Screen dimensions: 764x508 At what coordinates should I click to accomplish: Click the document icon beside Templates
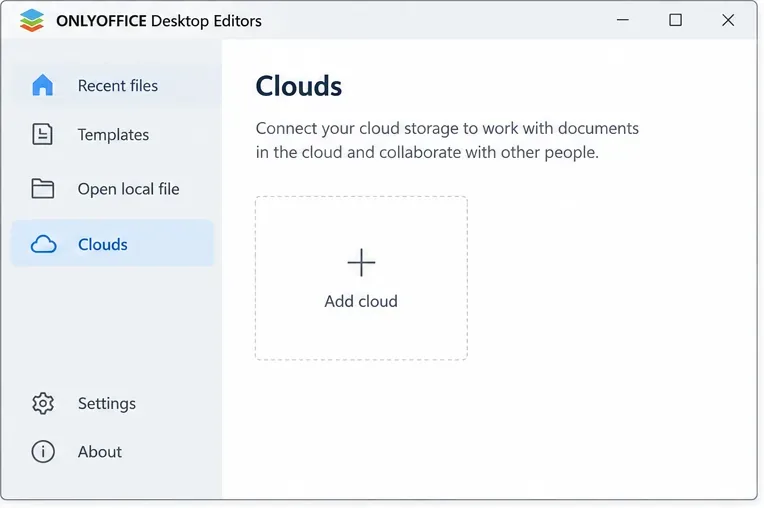[x=42, y=134]
